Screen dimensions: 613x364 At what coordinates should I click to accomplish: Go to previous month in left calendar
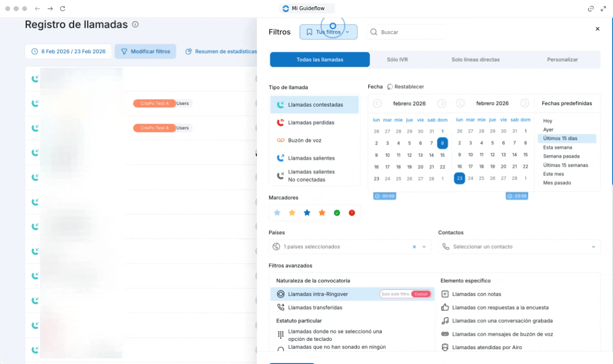click(x=377, y=104)
